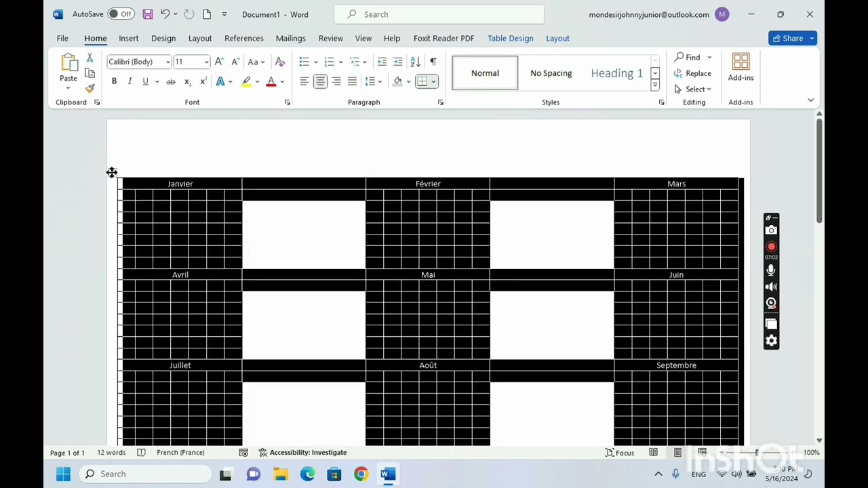Toggle underline formatting
The image size is (868, 488).
145,81
